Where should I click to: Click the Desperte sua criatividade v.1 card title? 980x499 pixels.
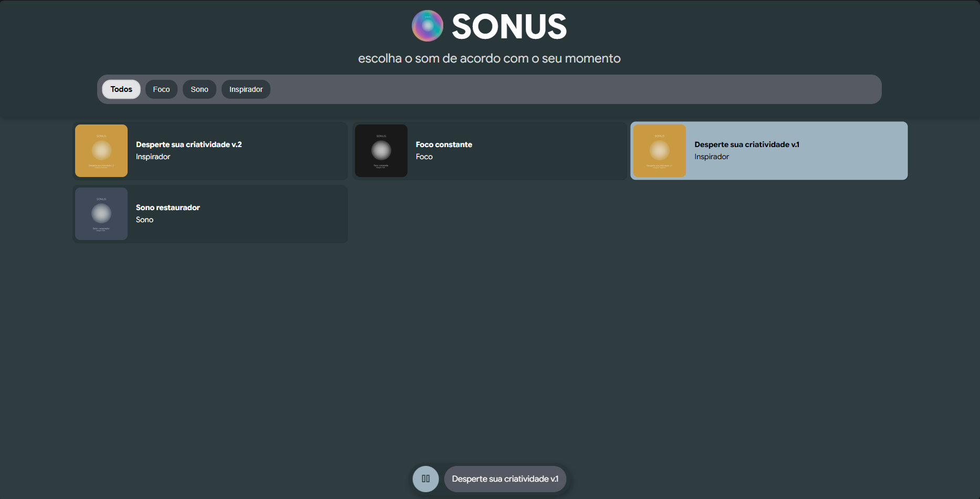tap(746, 144)
